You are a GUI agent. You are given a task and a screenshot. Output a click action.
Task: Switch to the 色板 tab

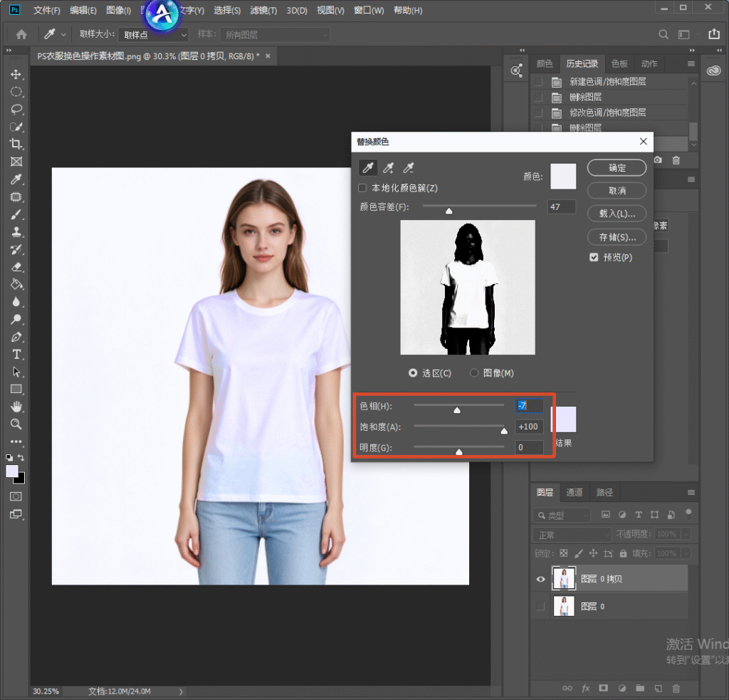coord(619,63)
